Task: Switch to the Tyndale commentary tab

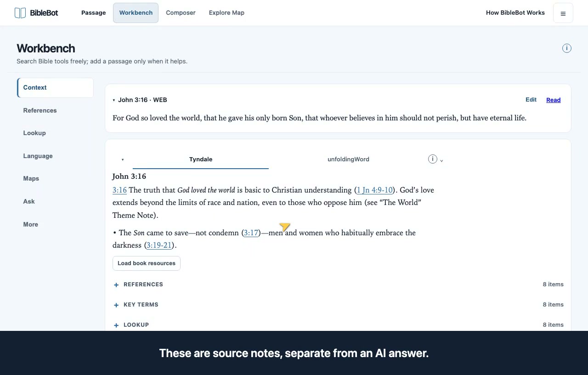Action: tap(201, 159)
